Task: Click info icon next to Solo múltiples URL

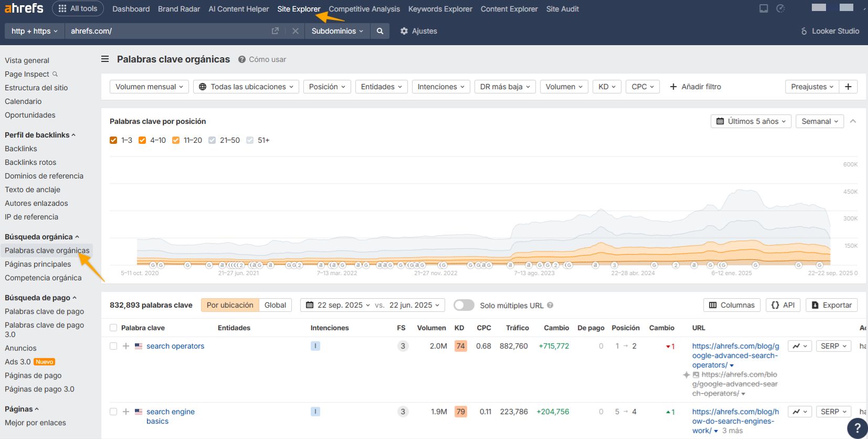Action: tap(550, 305)
